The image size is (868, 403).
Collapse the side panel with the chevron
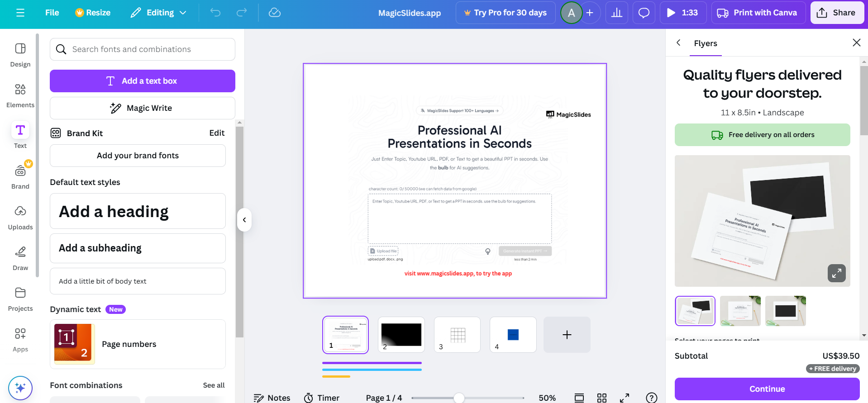[x=244, y=220]
